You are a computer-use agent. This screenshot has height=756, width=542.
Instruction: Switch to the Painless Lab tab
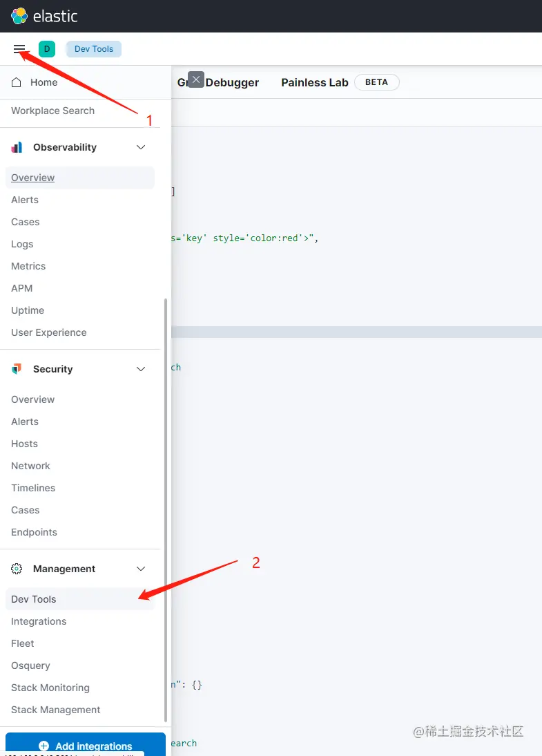click(x=315, y=82)
